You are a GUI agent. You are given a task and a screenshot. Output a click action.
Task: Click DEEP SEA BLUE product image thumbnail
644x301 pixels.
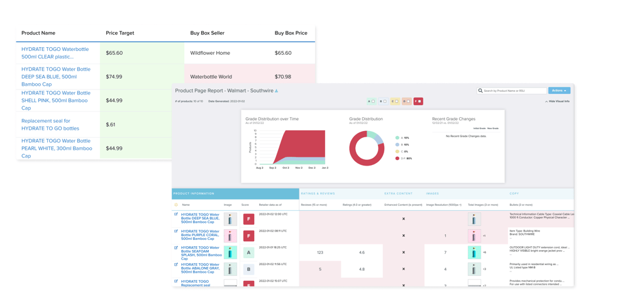(x=230, y=219)
